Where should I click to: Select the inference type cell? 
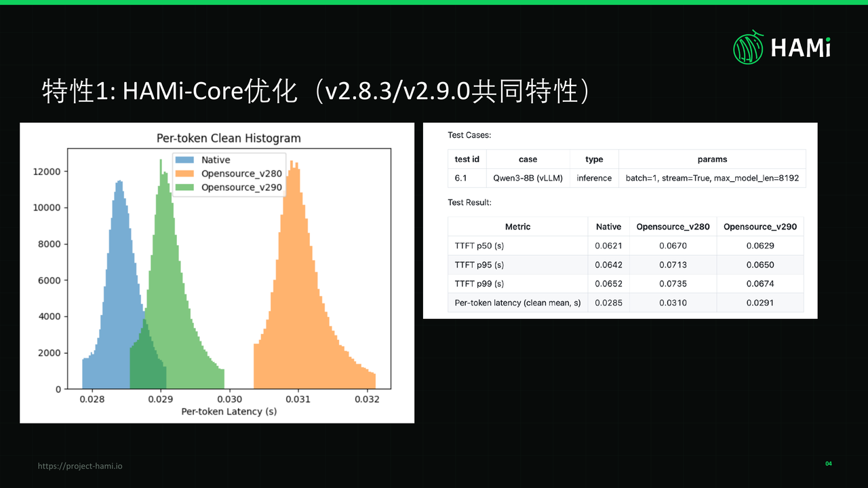[594, 179]
